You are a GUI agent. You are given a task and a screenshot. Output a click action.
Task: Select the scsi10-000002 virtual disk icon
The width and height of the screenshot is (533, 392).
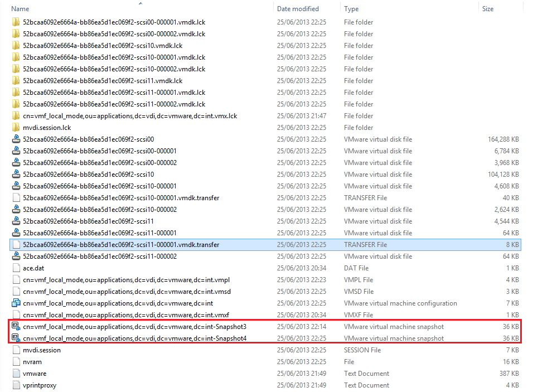click(16, 210)
